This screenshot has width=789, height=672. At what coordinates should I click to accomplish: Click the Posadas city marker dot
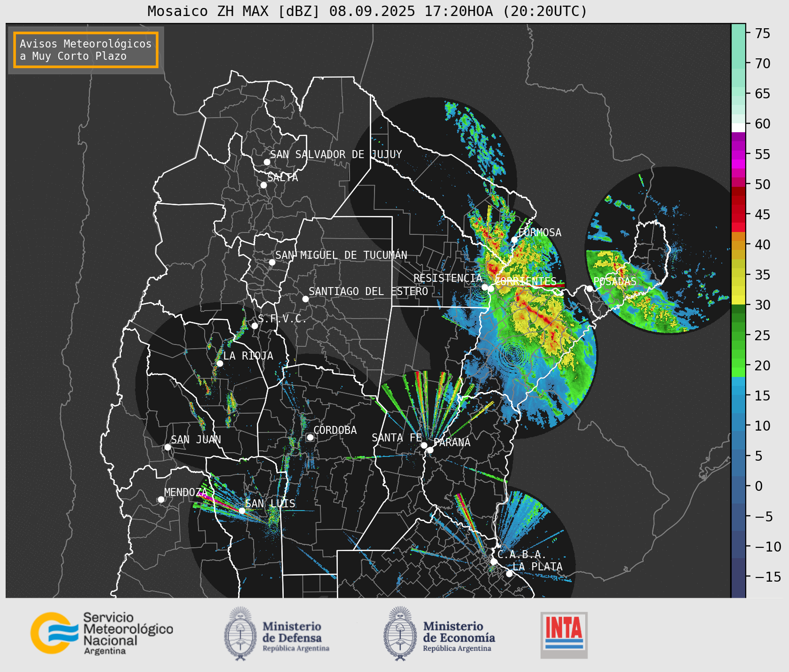pos(590,288)
